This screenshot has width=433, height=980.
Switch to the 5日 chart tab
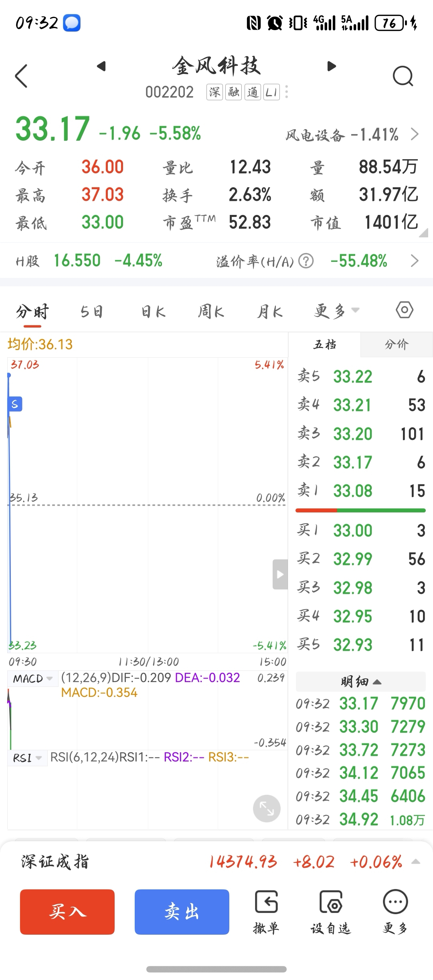[91, 312]
